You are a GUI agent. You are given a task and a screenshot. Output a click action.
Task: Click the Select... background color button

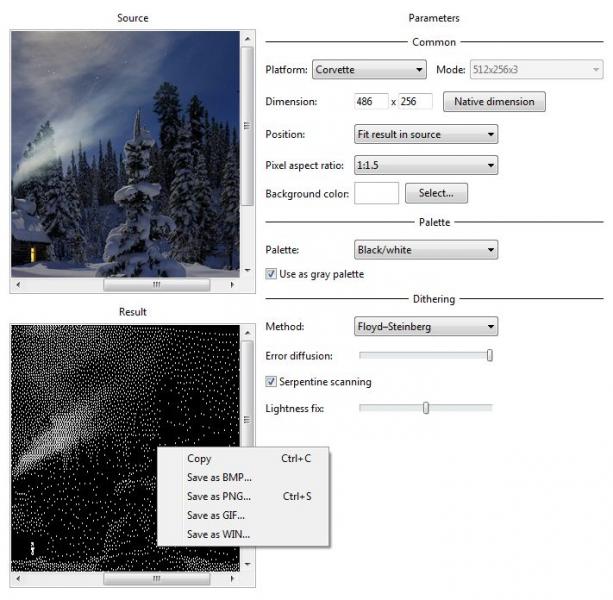point(436,193)
